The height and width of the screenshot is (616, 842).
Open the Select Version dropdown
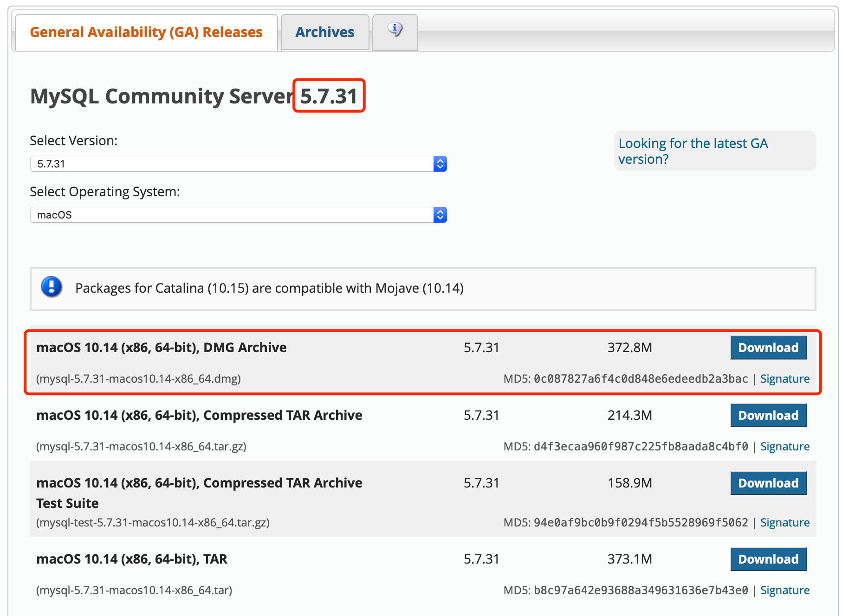(x=238, y=164)
